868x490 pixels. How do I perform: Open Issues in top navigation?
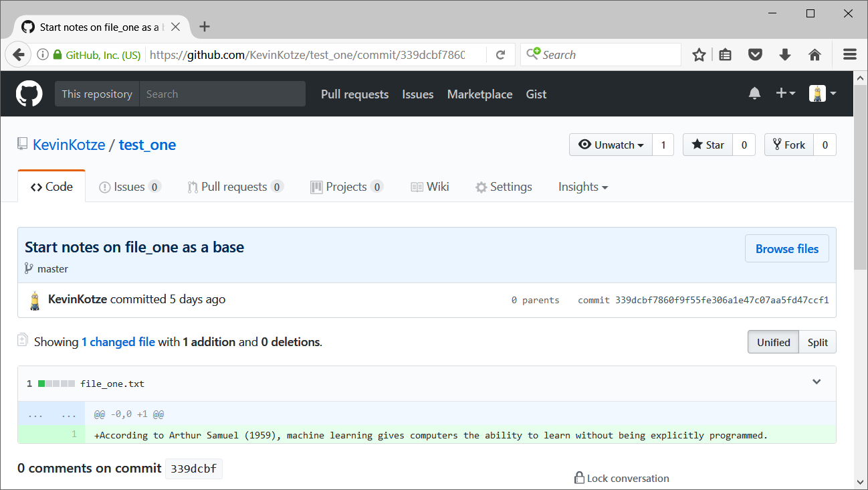click(418, 94)
